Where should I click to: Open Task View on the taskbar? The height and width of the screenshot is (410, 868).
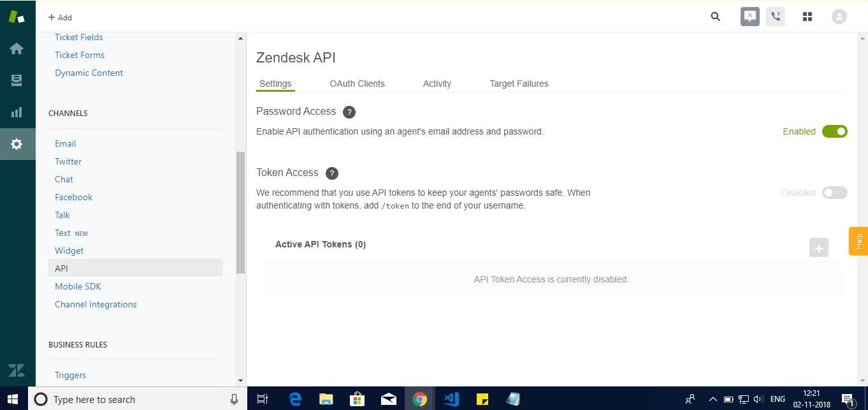tap(262, 399)
